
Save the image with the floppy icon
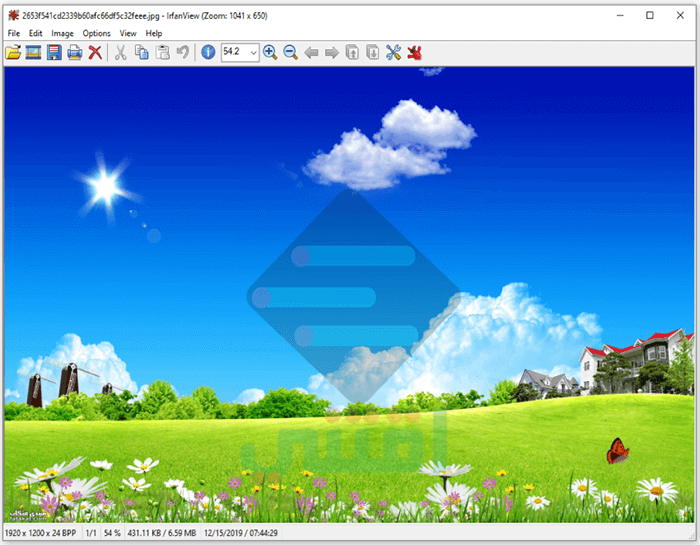point(54,53)
